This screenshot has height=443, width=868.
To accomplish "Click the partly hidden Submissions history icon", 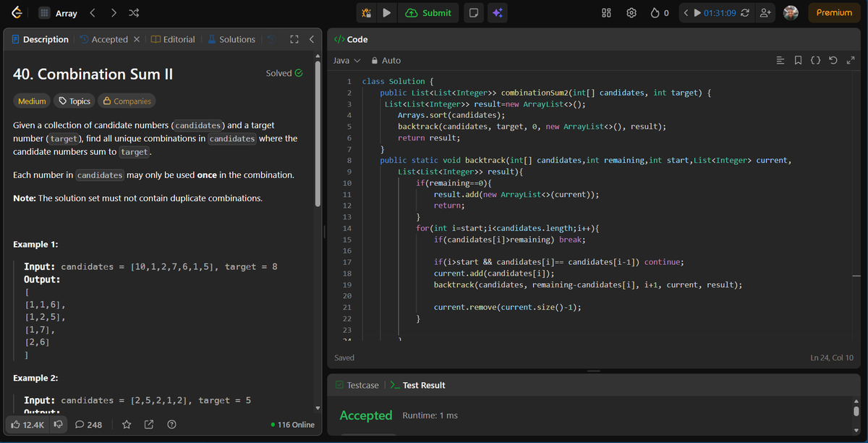I will (272, 39).
